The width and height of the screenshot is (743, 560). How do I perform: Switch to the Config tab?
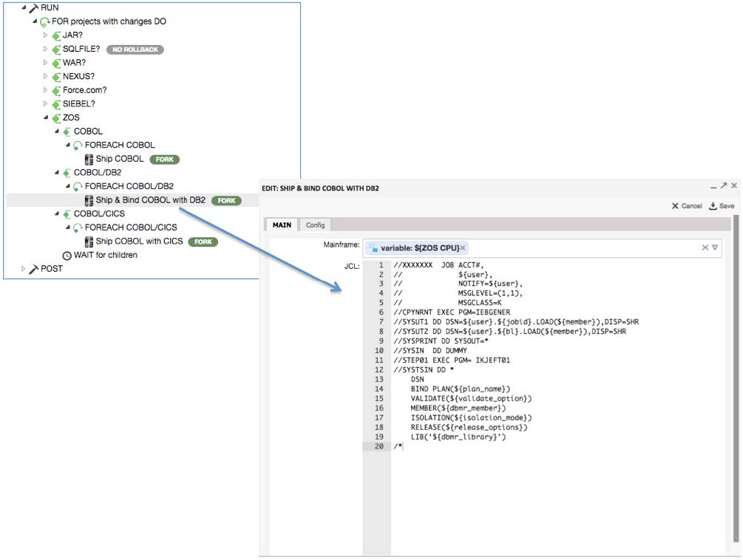[x=315, y=225]
